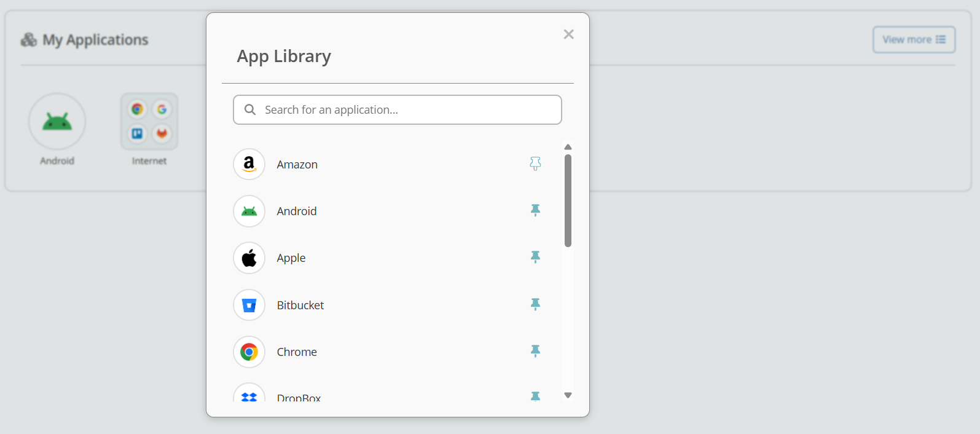Click the scrollbar up arrow

(x=568, y=147)
